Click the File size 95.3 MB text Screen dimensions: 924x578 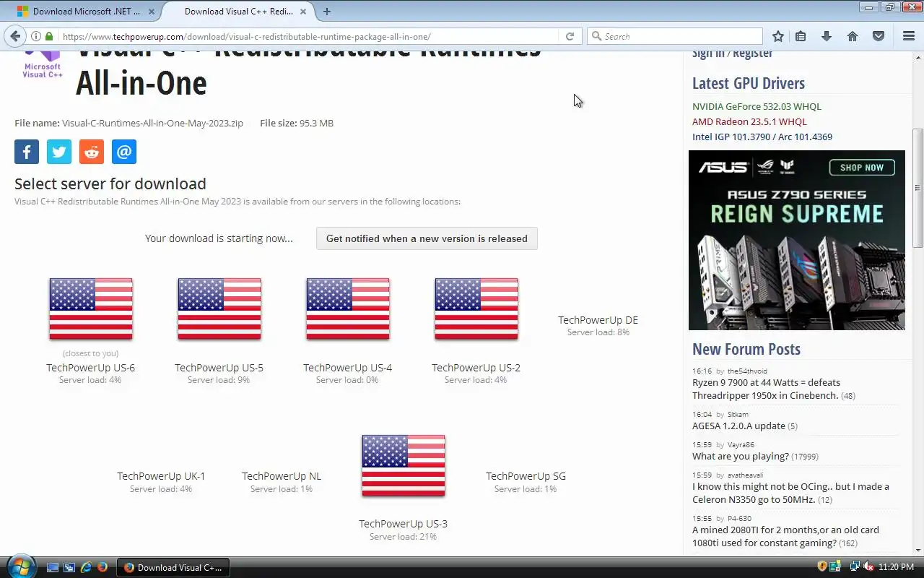click(297, 123)
